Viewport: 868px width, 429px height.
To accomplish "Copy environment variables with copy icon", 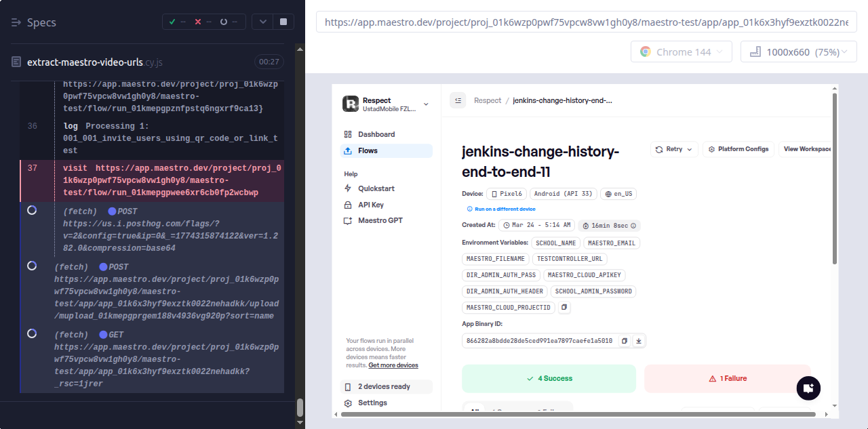I will pos(564,308).
